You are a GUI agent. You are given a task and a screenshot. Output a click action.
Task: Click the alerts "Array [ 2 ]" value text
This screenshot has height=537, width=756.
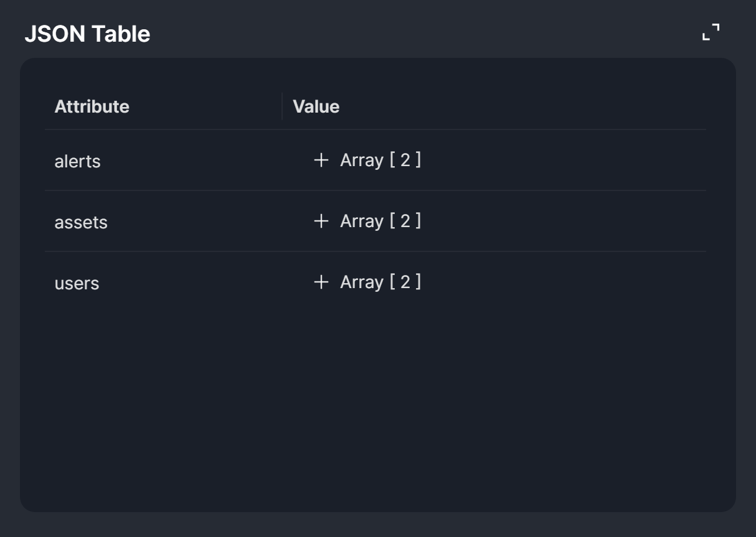(x=380, y=161)
